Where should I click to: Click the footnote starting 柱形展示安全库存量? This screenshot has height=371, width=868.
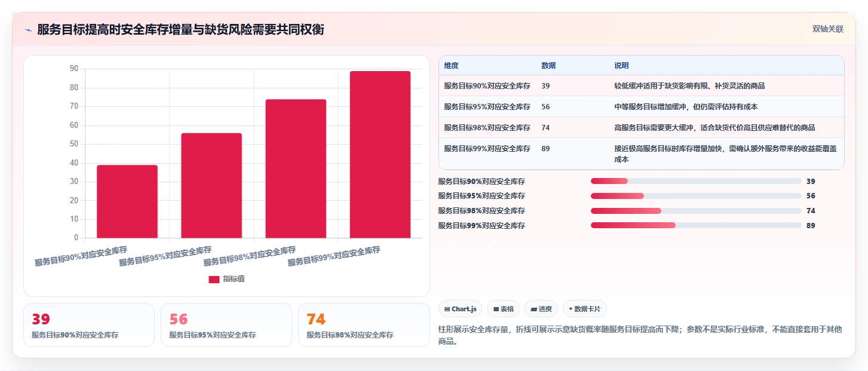tap(640, 335)
